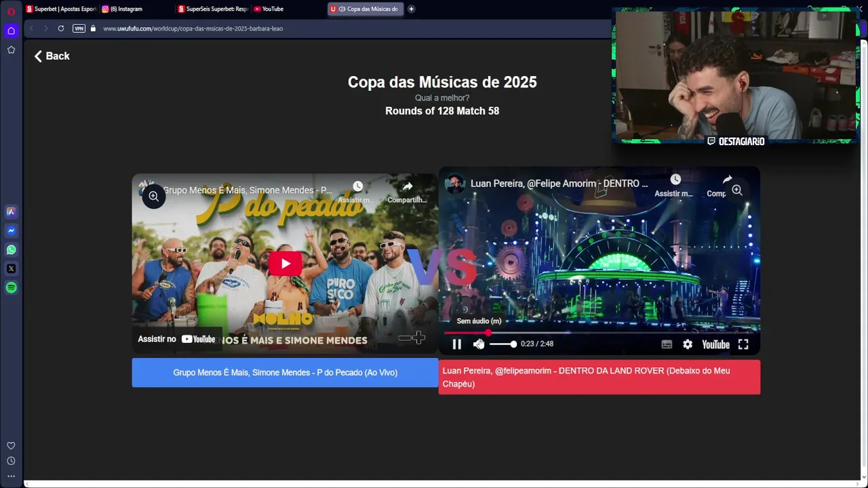
Task: Select the Copa das Músicas tab
Action: 365,9
